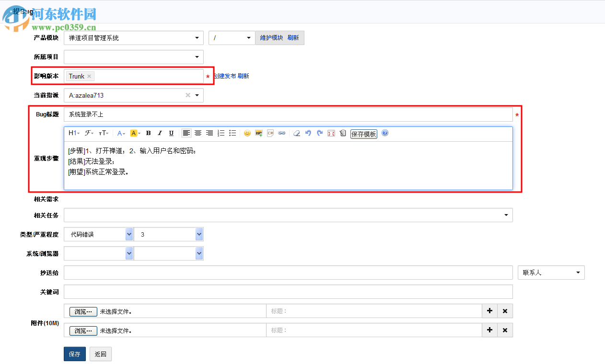Focus first attachment 标题 title field
The image size is (605, 364).
coord(374,311)
